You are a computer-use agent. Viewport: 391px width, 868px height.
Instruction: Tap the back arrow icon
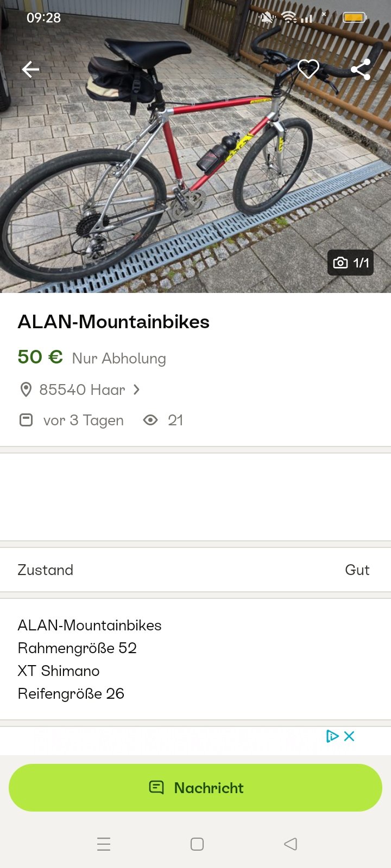(x=30, y=69)
